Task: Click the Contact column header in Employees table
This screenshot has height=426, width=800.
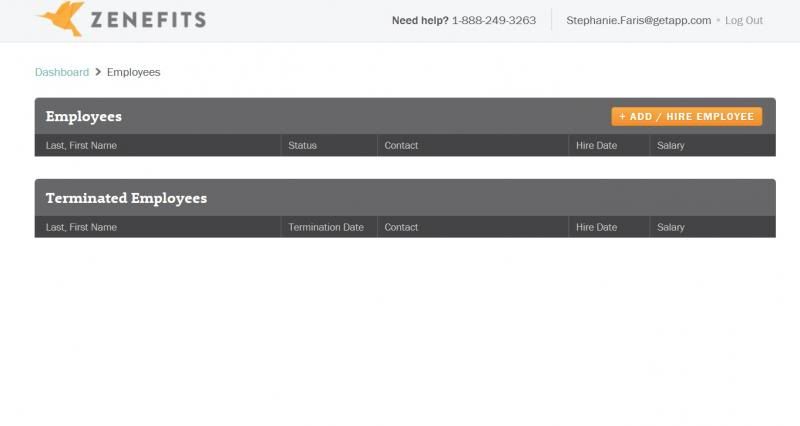Action: click(401, 145)
